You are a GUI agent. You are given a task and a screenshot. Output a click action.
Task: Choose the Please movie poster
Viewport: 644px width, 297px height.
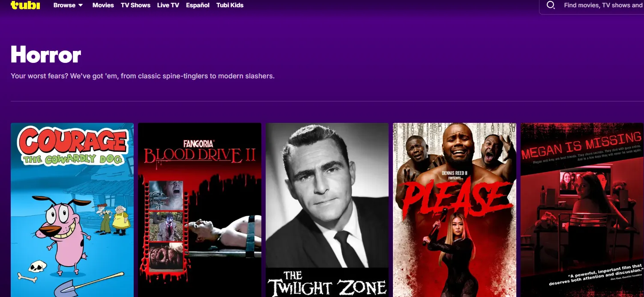point(455,210)
